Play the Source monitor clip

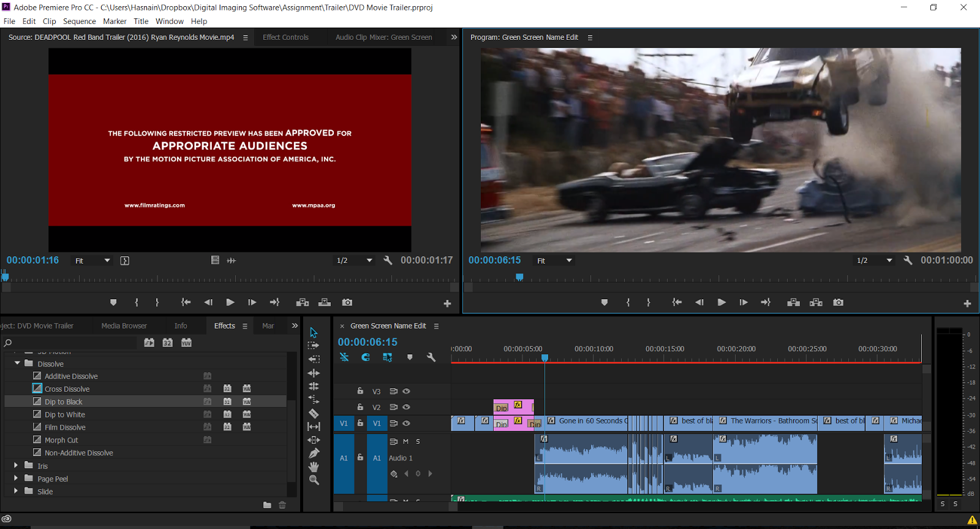(230, 302)
